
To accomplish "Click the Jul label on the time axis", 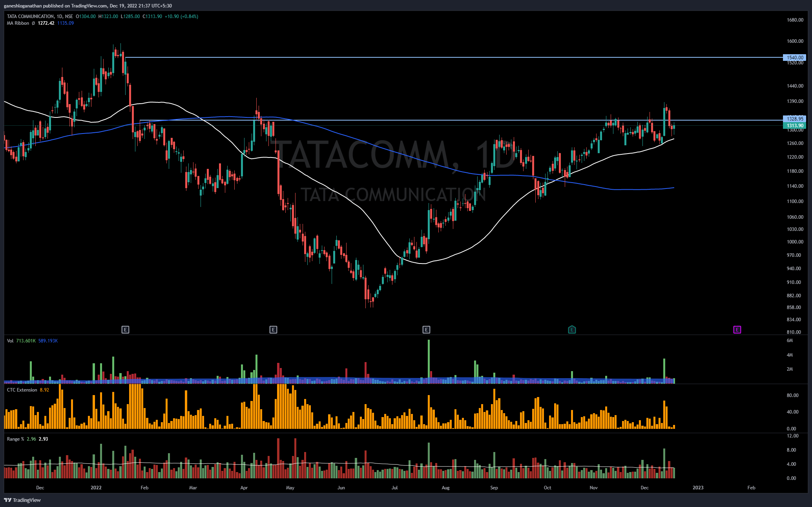I will pyautogui.click(x=395, y=488).
